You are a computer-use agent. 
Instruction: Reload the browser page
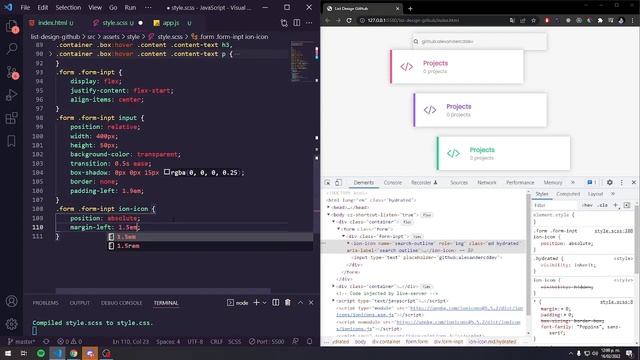click(x=349, y=20)
